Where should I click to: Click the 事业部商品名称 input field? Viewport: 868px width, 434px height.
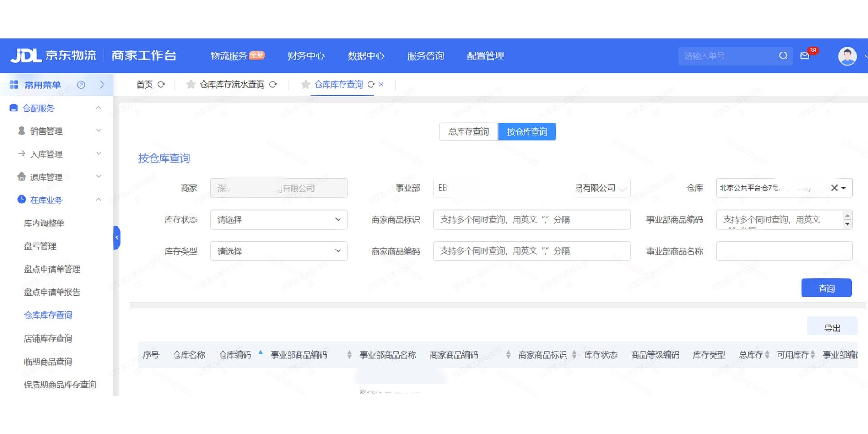784,251
